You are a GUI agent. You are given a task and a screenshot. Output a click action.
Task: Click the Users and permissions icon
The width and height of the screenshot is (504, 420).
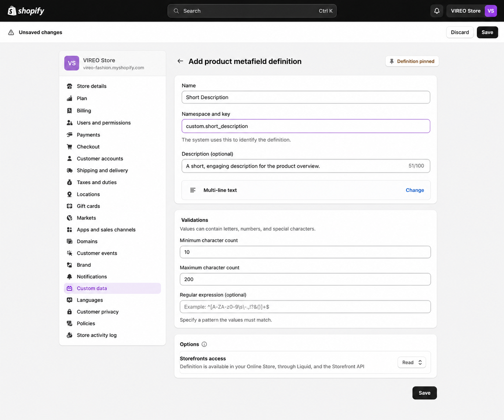(x=69, y=123)
